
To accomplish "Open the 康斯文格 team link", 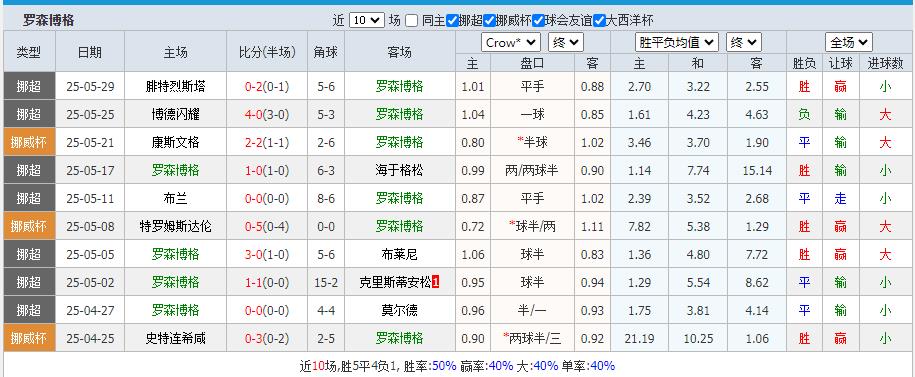I will point(176,142).
